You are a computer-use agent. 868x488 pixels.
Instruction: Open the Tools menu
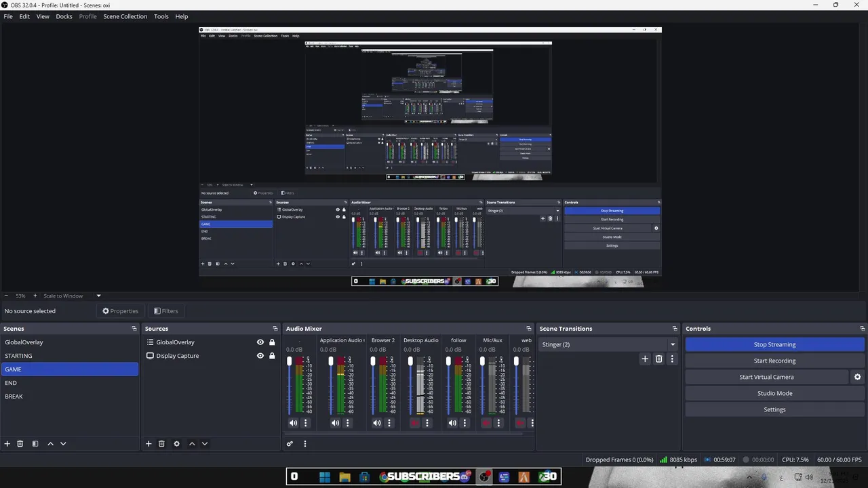[x=161, y=16]
